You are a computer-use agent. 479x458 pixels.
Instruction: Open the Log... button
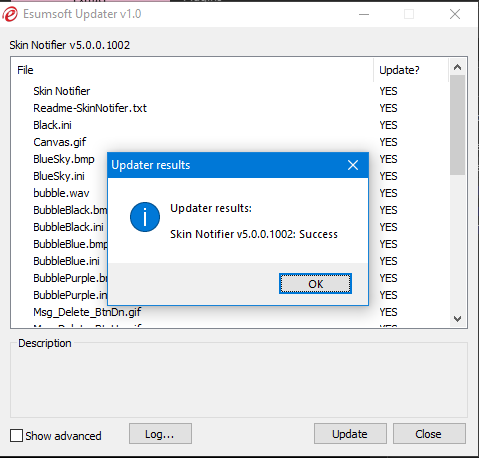(x=160, y=434)
